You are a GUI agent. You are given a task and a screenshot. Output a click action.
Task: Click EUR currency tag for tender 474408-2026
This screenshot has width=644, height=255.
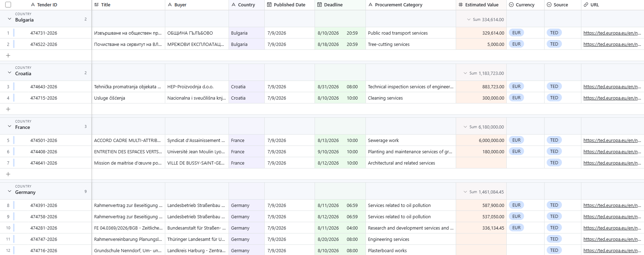pos(516,152)
